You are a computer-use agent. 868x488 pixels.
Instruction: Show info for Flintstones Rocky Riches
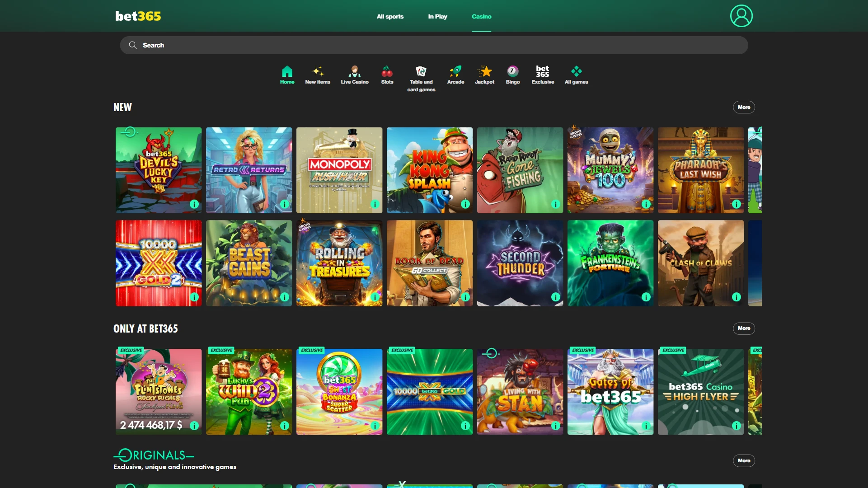(x=194, y=426)
